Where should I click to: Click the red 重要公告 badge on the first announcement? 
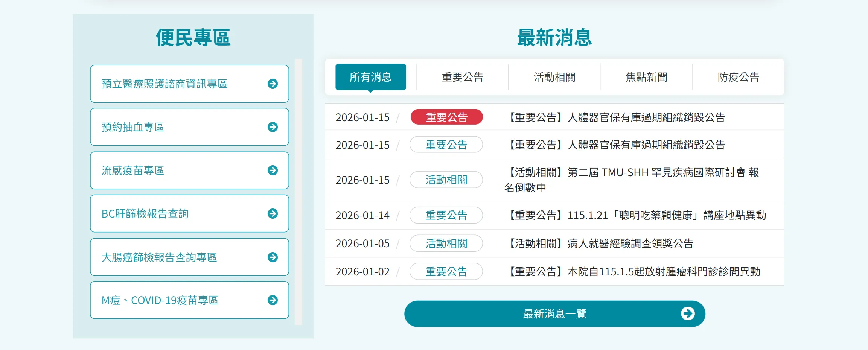pyautogui.click(x=446, y=117)
